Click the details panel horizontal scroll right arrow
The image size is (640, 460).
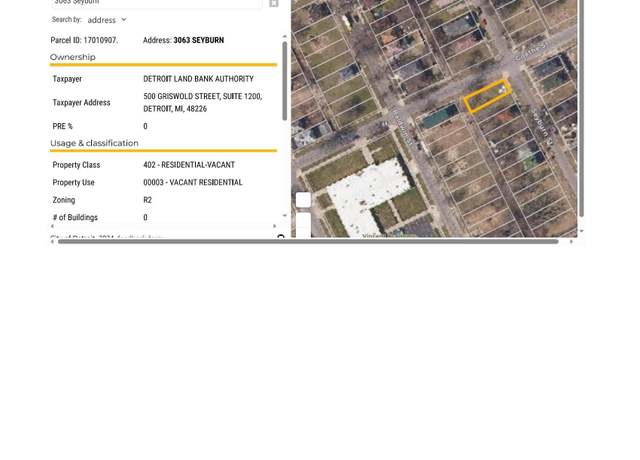274,226
